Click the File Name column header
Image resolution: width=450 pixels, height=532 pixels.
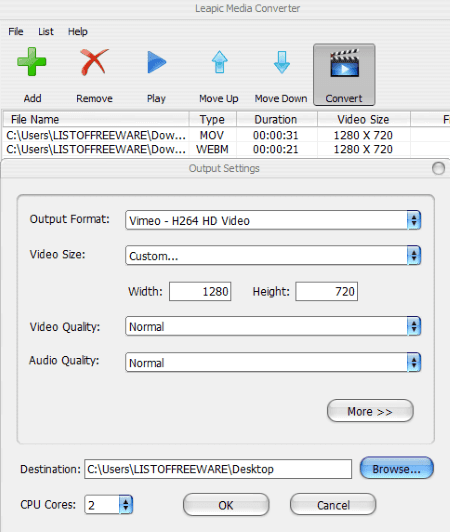(x=96, y=119)
